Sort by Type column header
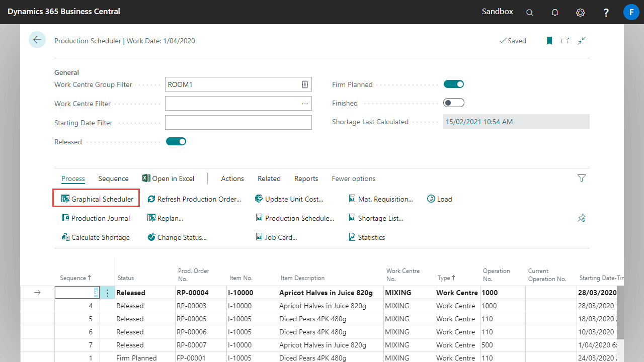Viewport: 644px width, 362px height. 446,278
